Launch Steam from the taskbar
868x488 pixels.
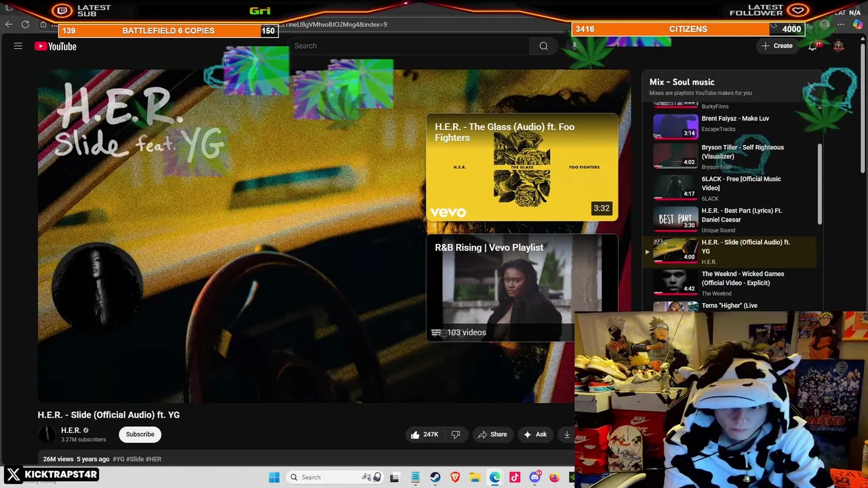[435, 477]
